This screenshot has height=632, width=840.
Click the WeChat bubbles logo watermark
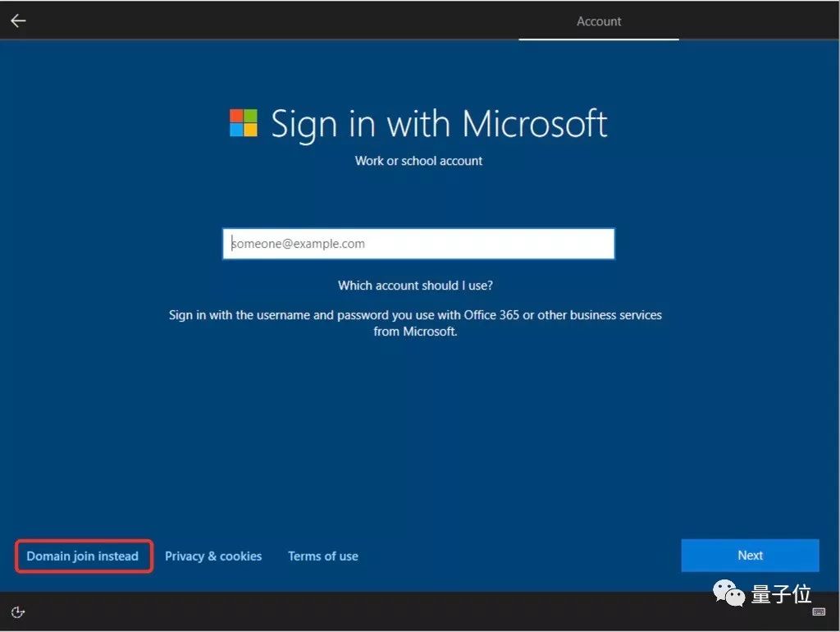tap(728, 593)
